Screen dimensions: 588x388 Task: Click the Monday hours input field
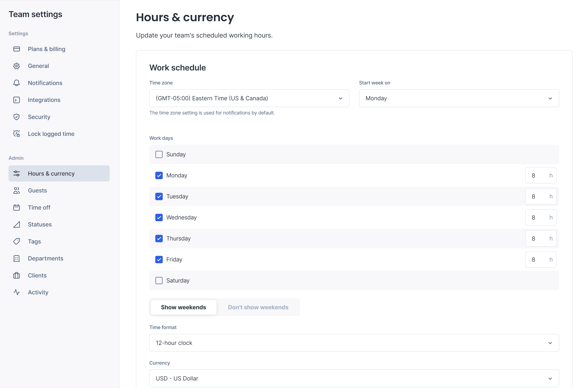pos(541,175)
